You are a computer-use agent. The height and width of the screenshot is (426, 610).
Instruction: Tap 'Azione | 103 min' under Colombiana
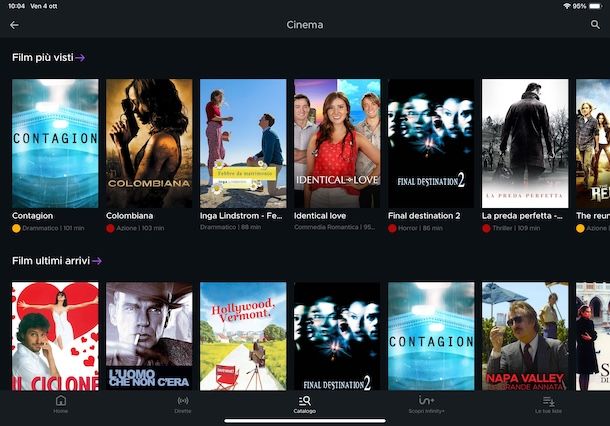pos(140,228)
